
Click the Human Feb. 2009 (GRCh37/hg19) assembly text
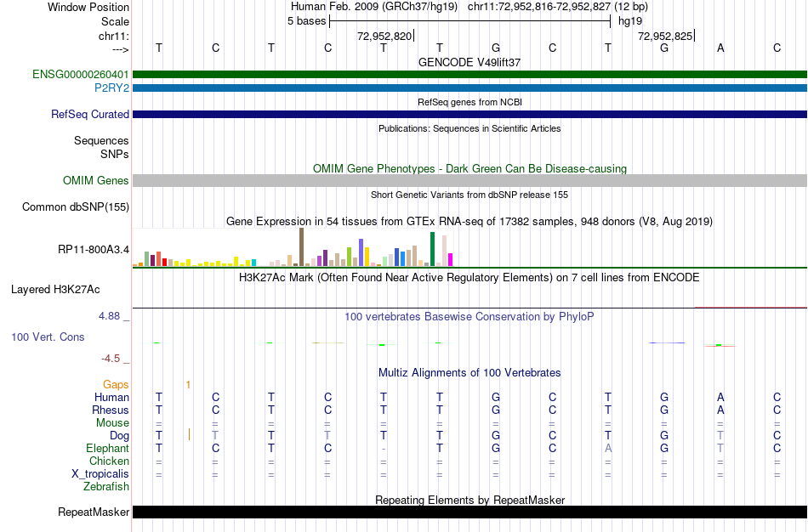pos(374,7)
